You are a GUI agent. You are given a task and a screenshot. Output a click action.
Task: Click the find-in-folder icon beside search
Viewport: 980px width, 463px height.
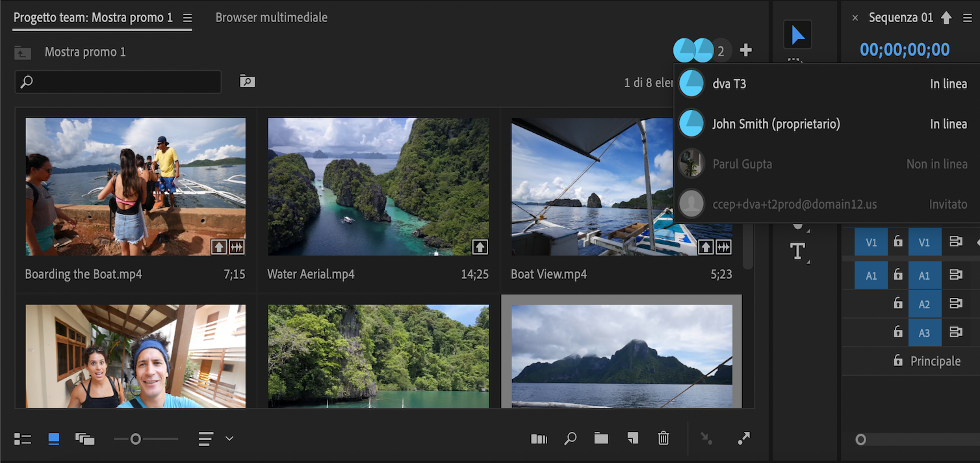click(x=247, y=81)
